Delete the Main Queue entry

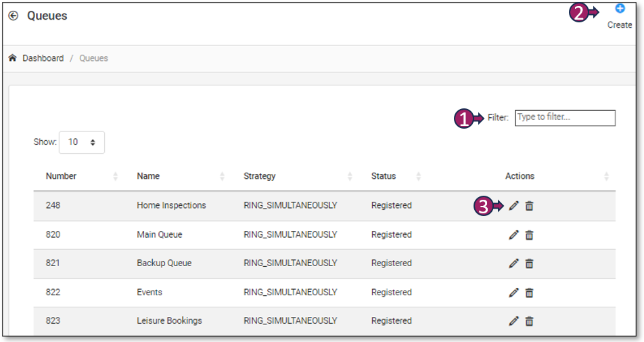[530, 235]
